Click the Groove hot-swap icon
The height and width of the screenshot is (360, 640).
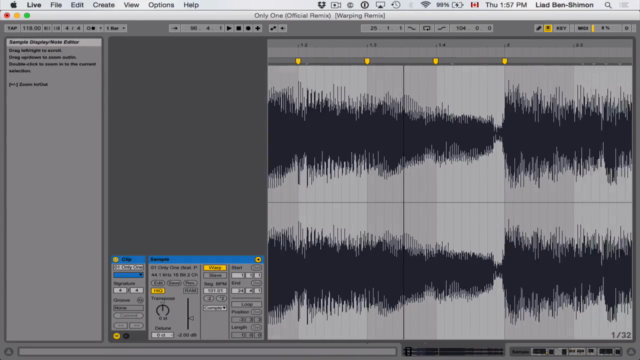pos(140,300)
